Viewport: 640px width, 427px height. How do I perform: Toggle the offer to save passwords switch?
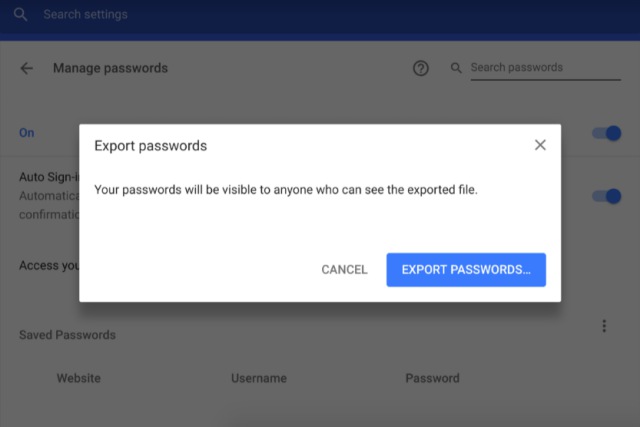(607, 133)
